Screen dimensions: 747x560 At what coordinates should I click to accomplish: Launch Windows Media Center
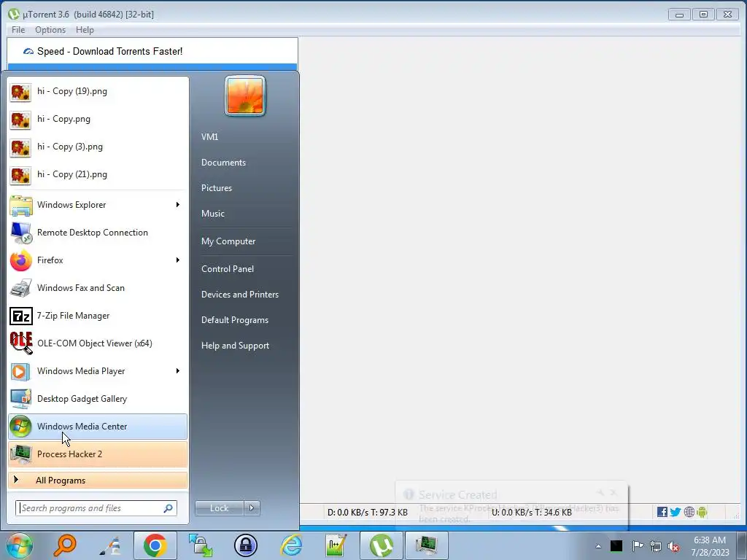[x=98, y=426]
